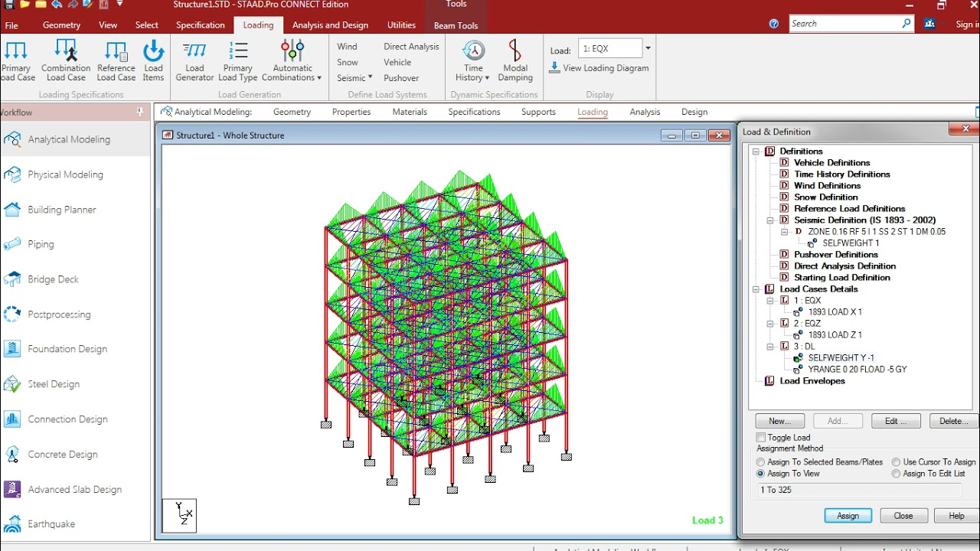Open Analytical Modeling workflow

coord(76,139)
